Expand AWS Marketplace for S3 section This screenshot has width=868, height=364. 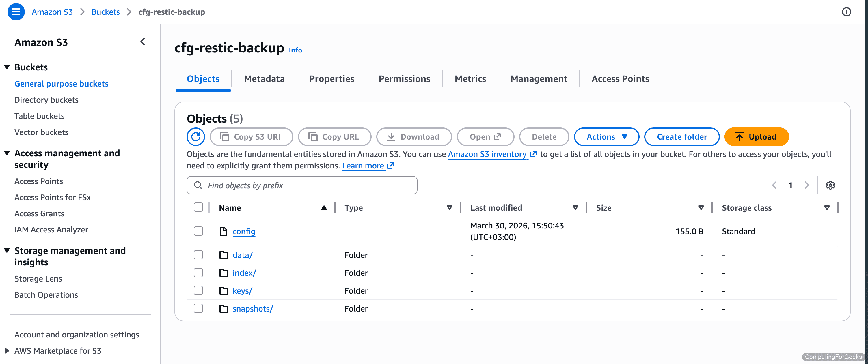(7, 350)
